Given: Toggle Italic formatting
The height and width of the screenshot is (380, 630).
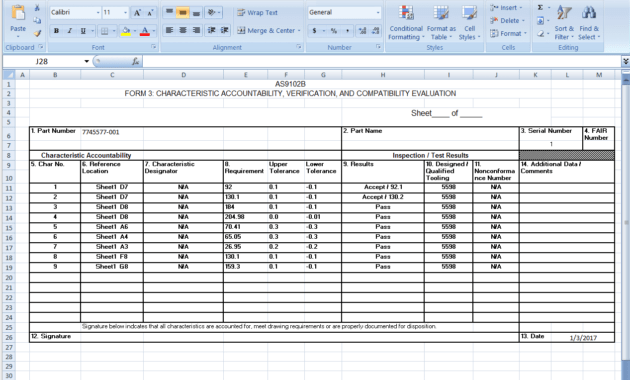Looking at the screenshot, I should (70, 31).
